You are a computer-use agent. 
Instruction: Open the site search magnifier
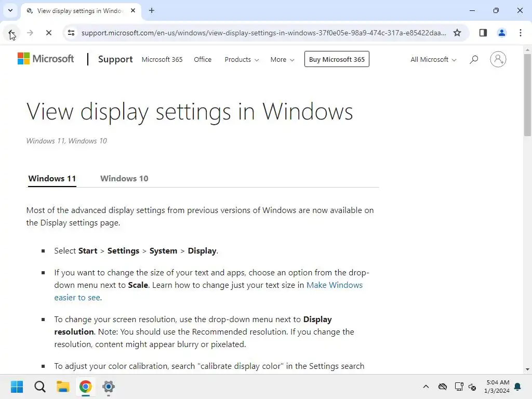click(x=474, y=59)
